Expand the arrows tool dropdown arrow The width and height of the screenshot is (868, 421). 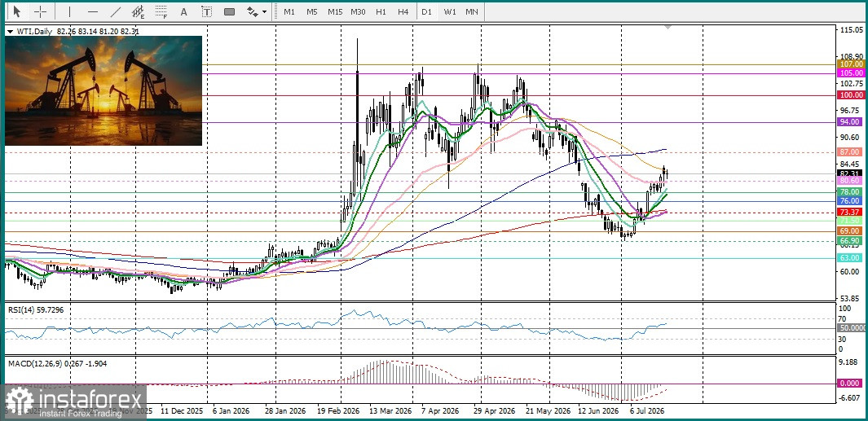click(x=265, y=11)
